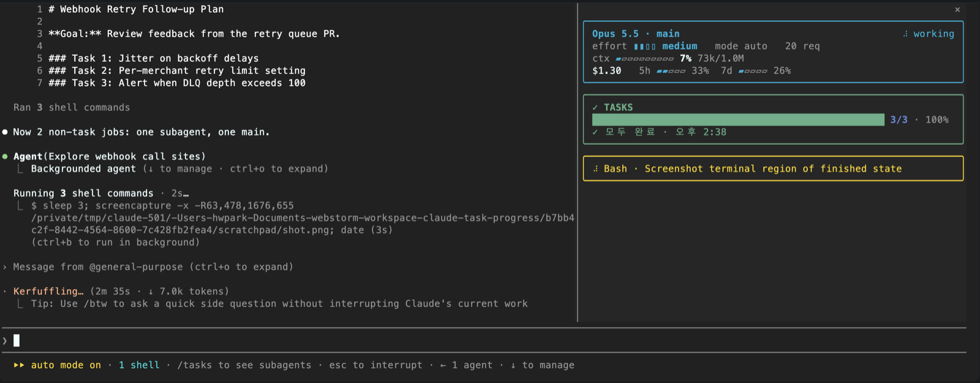This screenshot has width=980, height=383.
Task: Click 'Opus 5.5 · main' model label
Action: click(636, 34)
